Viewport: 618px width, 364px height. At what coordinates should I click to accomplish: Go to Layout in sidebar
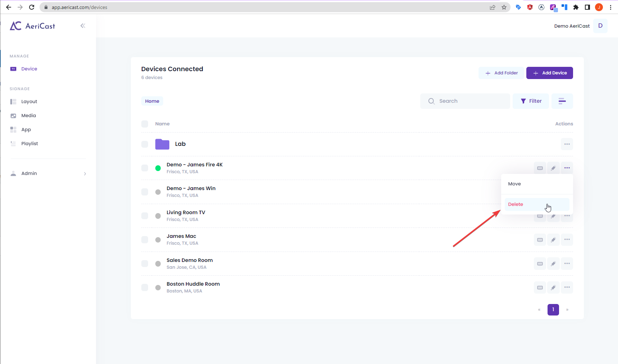coord(29,101)
